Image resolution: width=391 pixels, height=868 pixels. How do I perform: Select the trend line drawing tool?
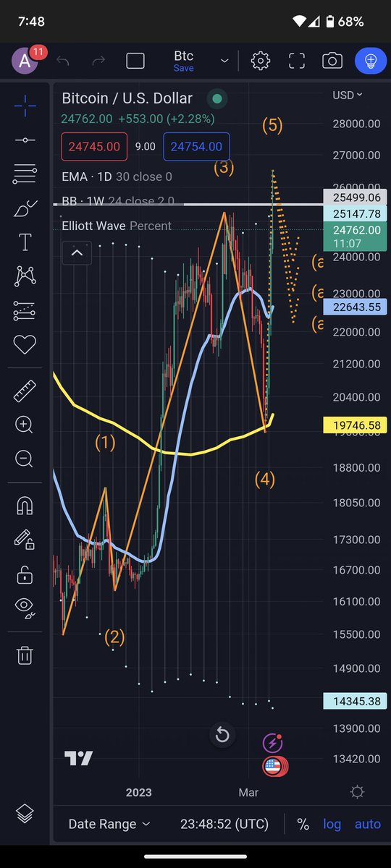pyautogui.click(x=25, y=140)
